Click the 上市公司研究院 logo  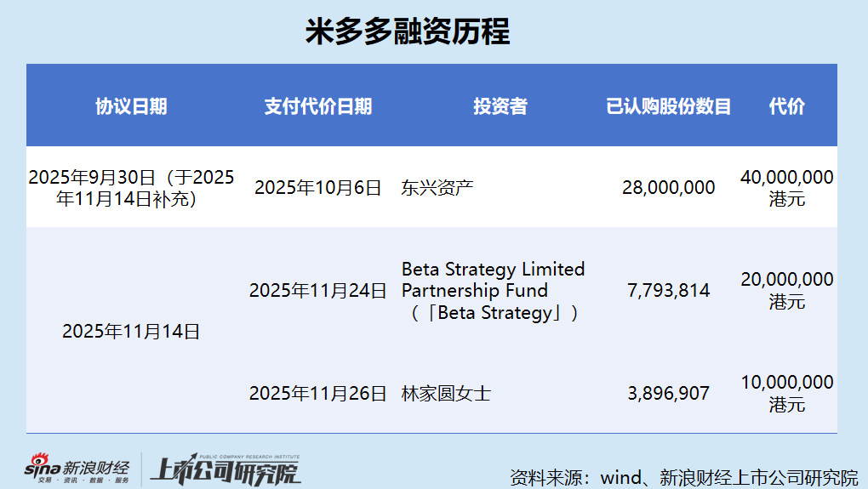click(x=226, y=469)
